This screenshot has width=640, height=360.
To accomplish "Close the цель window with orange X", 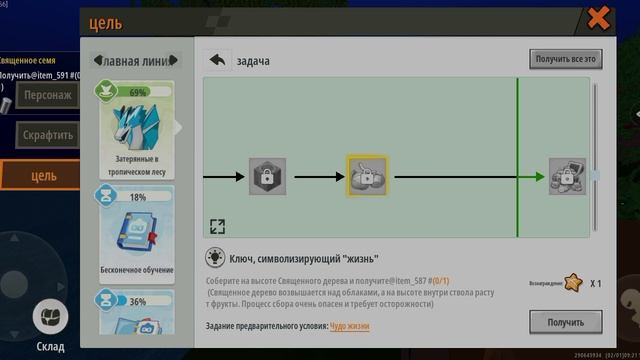I will coord(598,18).
